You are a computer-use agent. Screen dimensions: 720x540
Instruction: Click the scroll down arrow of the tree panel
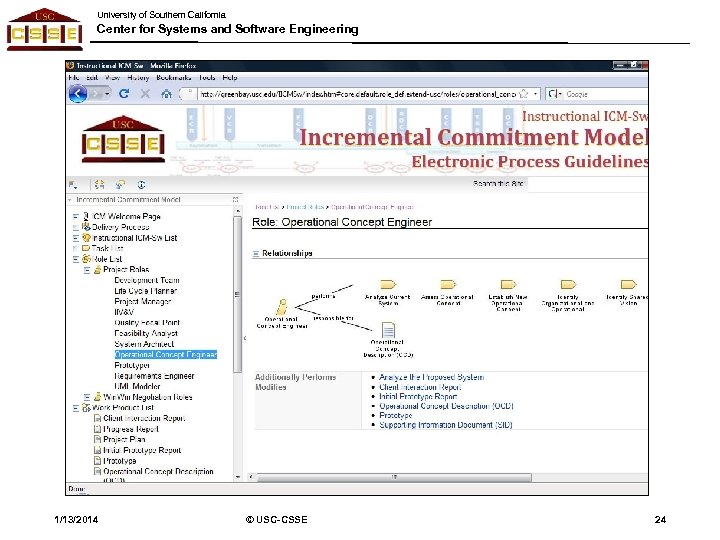click(237, 477)
